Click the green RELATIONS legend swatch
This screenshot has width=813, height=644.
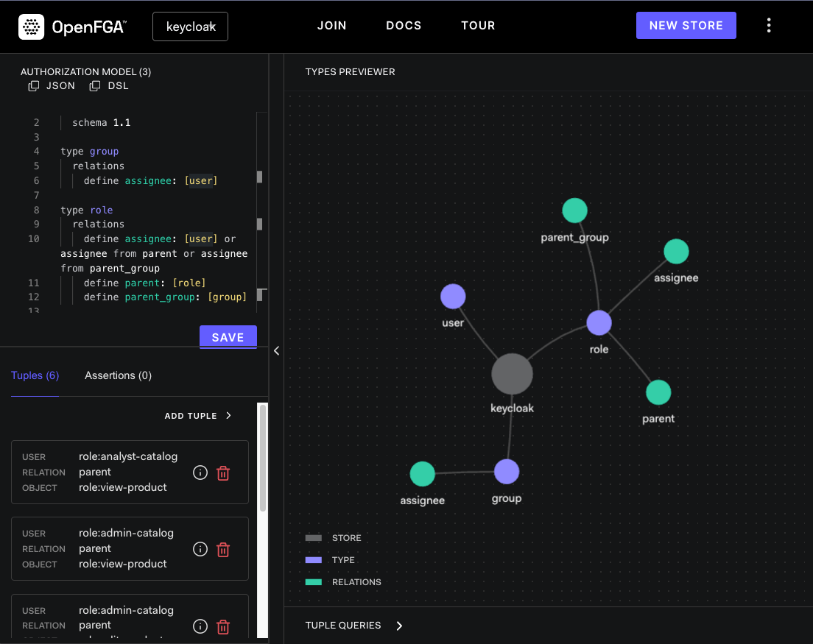coord(314,581)
